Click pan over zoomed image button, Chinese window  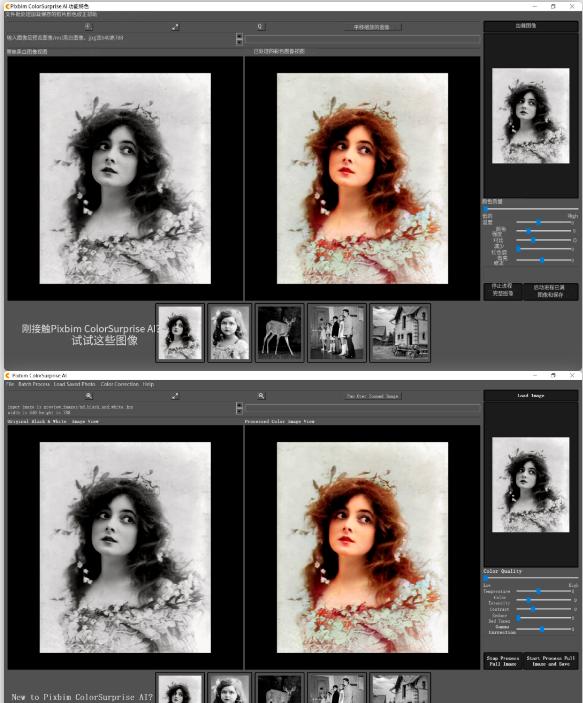pyautogui.click(x=372, y=27)
